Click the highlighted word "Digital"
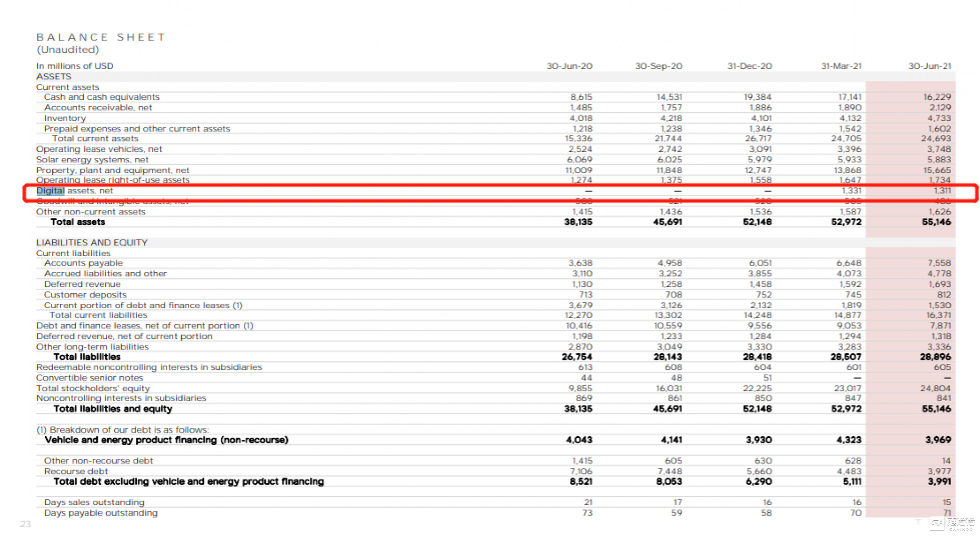Viewport: 980px width, 536px height. point(51,191)
